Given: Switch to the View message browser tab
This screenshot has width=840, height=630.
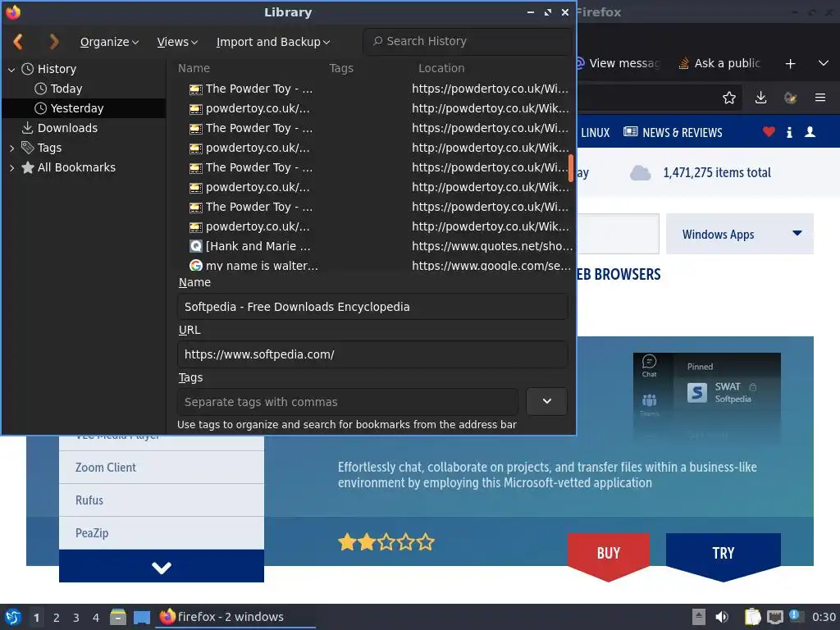Looking at the screenshot, I should click(619, 63).
